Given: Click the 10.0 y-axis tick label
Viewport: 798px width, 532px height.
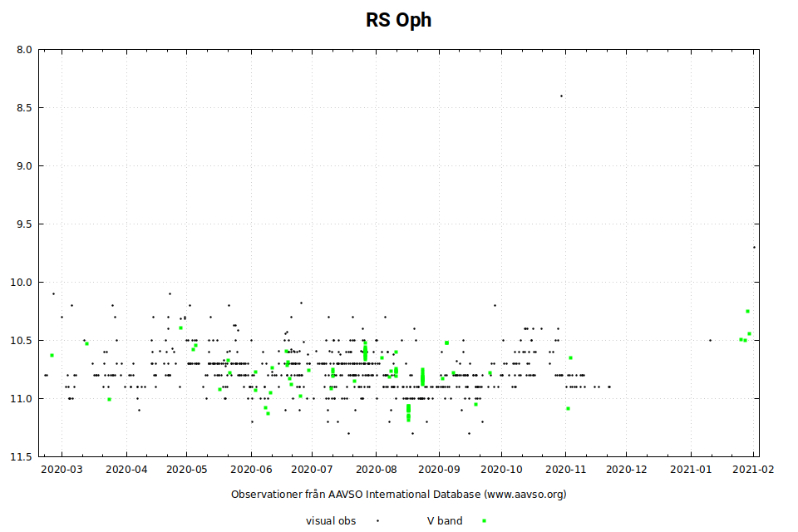Looking at the screenshot, I should [22, 283].
